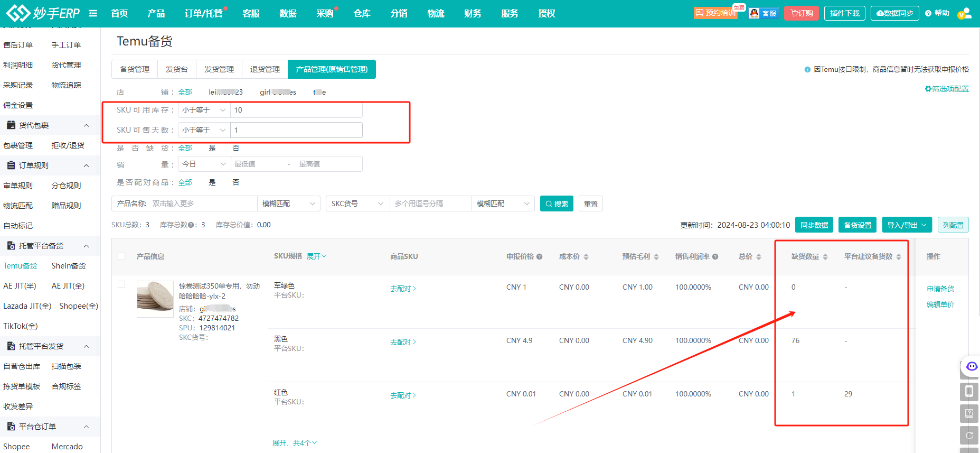Click the info icon next to 申报价格
The image size is (980, 453).
[x=539, y=257]
